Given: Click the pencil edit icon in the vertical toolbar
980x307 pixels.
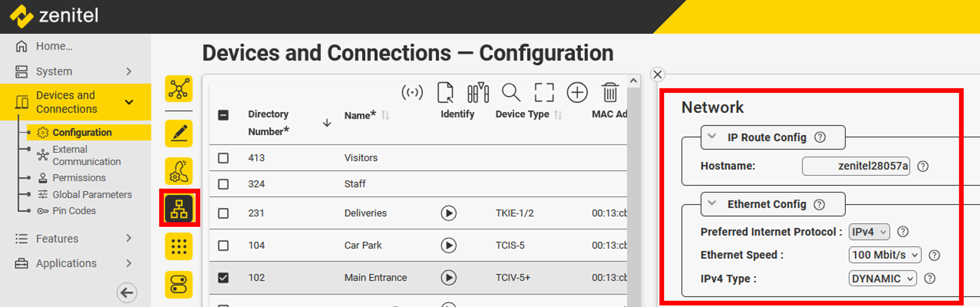Looking at the screenshot, I should click(178, 134).
